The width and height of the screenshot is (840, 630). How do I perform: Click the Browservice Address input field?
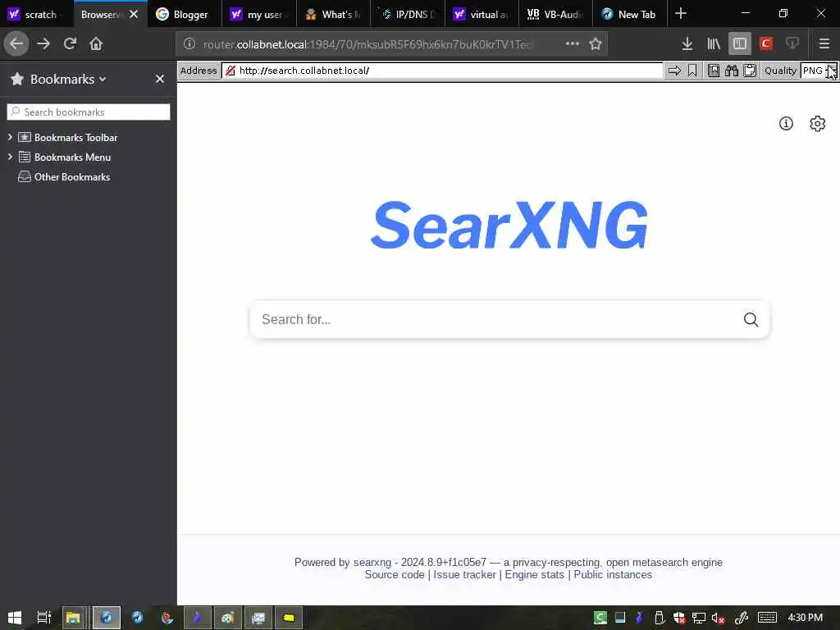pos(442,71)
